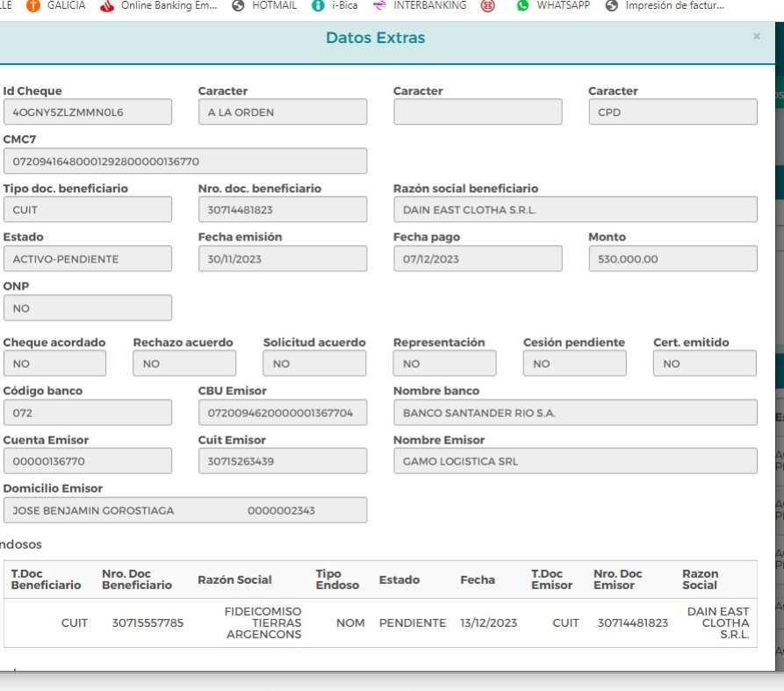Select the Código banco field
784x691 pixels.
click(x=88, y=413)
